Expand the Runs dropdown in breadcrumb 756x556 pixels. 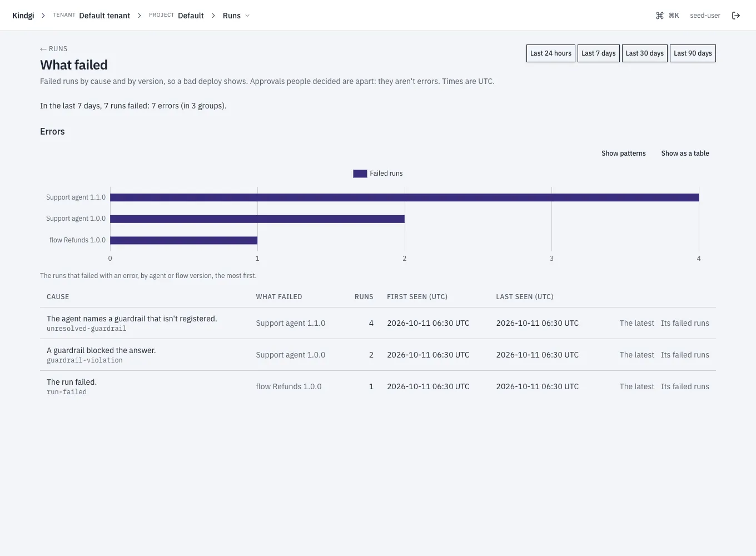[x=236, y=16]
